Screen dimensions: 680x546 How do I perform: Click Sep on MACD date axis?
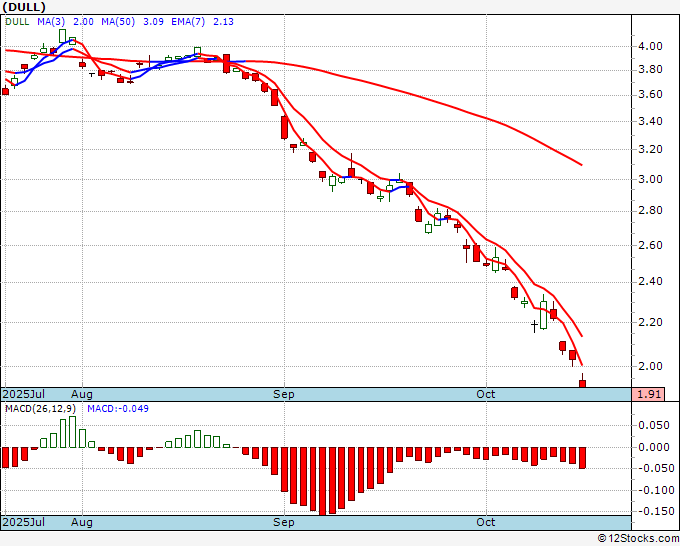pyautogui.click(x=284, y=522)
